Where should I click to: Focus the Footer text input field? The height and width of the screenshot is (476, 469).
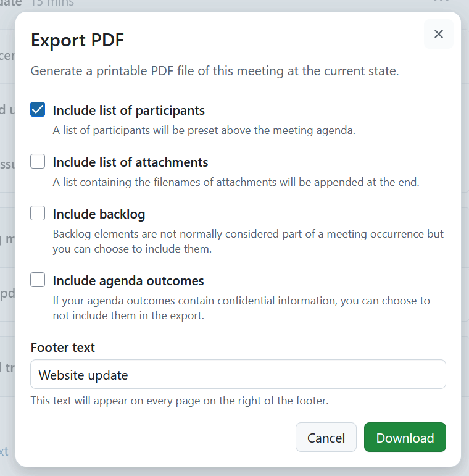click(238, 375)
